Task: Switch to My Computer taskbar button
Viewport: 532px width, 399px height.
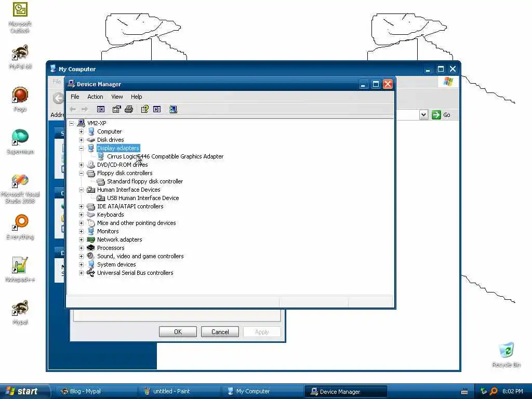Action: coord(262,392)
